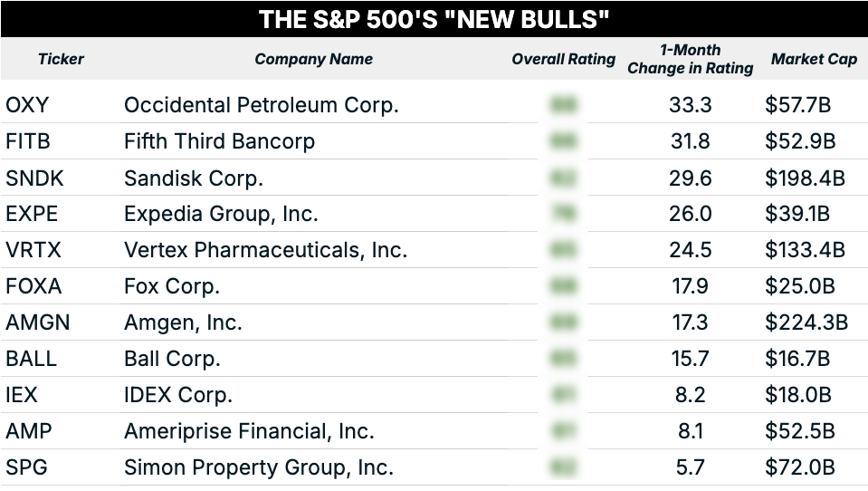The height and width of the screenshot is (491, 868).
Task: Click blurred rating for Expedia Group
Action: 564,214
